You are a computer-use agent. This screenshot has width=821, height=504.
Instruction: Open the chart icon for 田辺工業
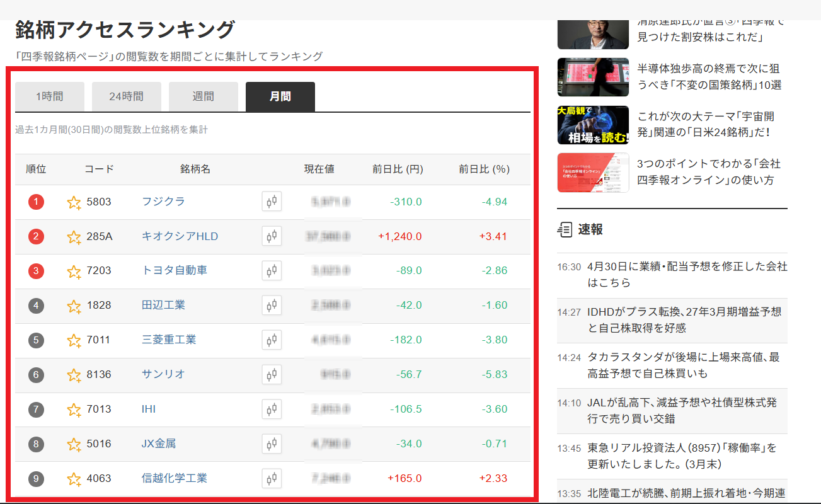[272, 306]
